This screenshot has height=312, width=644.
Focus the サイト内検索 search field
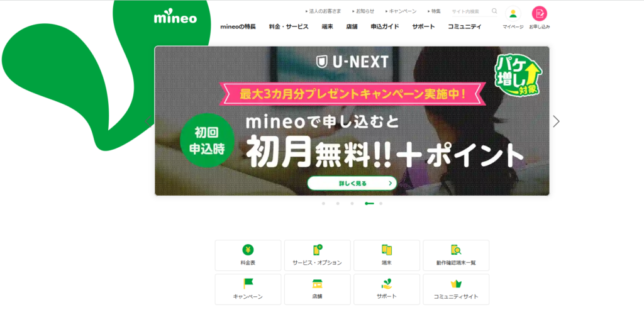pyautogui.click(x=470, y=11)
